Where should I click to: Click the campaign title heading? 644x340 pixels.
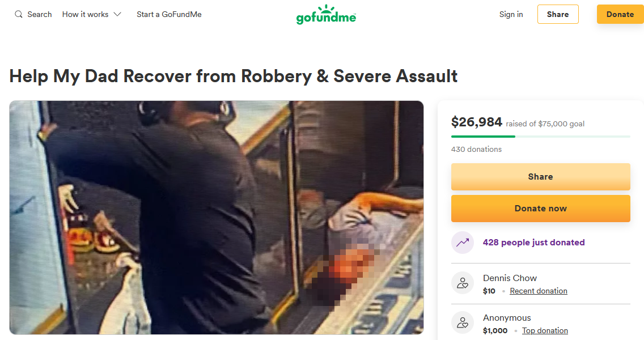pos(234,76)
